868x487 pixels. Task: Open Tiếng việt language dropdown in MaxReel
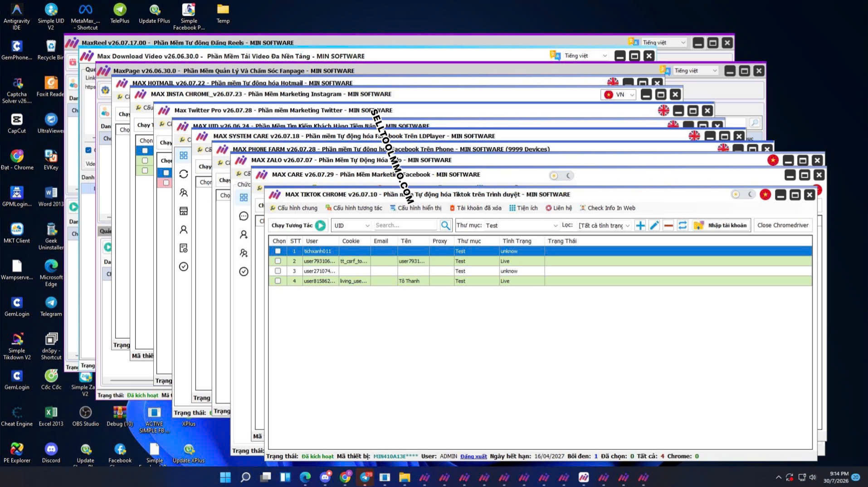(x=663, y=43)
